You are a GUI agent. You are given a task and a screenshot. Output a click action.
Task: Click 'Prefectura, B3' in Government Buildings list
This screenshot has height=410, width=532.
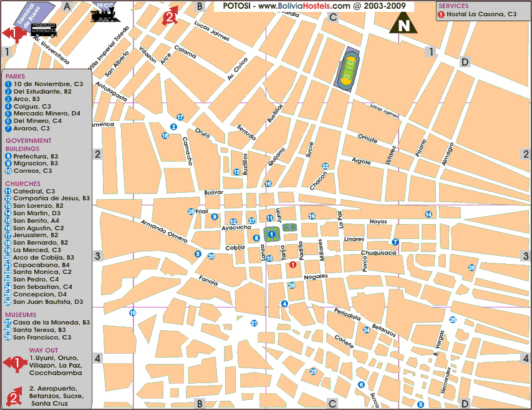[36, 156]
